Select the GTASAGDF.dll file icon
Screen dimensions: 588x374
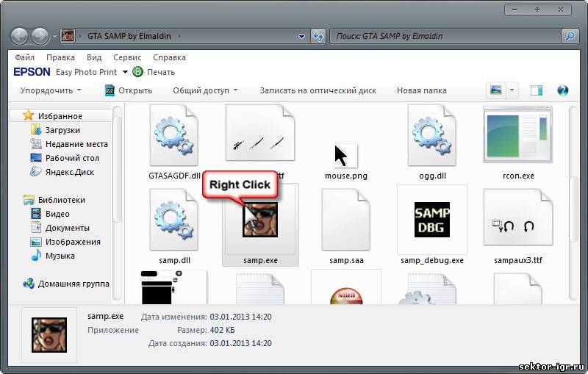click(174, 135)
